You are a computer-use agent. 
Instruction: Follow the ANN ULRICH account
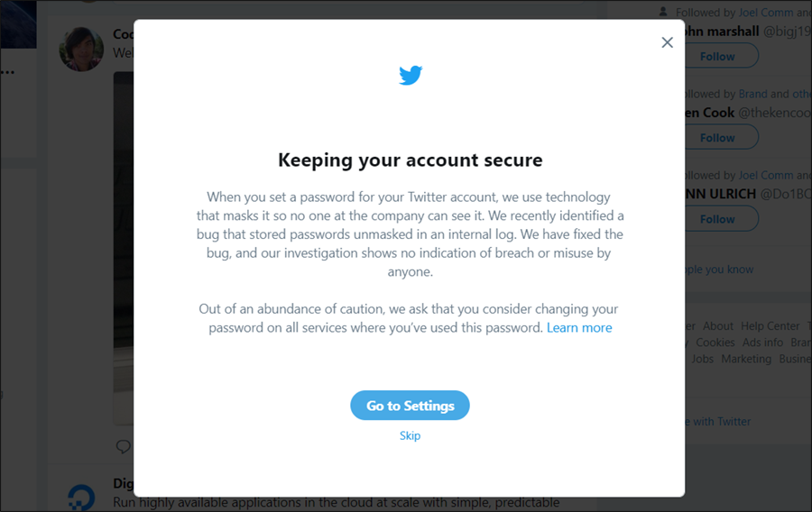tap(717, 219)
